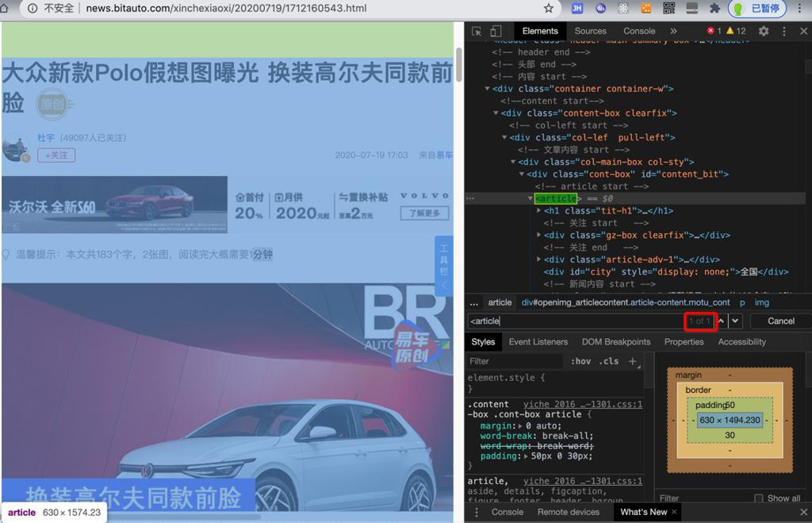Image resolution: width=812 pixels, height=523 pixels.
Task: Open author link 杜宇
Action: pos(45,137)
